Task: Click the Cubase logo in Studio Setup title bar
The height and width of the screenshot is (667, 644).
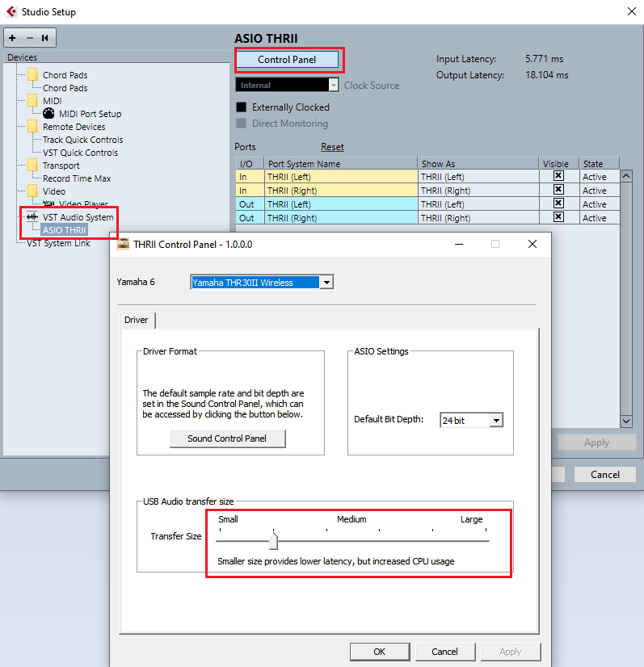Action: 11,11
